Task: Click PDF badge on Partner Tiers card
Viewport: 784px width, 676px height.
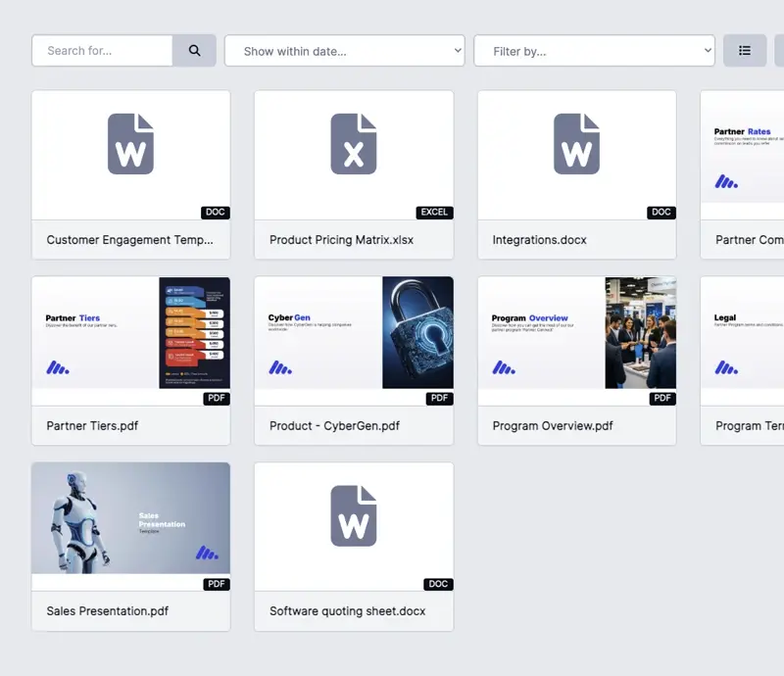Action: point(217,399)
